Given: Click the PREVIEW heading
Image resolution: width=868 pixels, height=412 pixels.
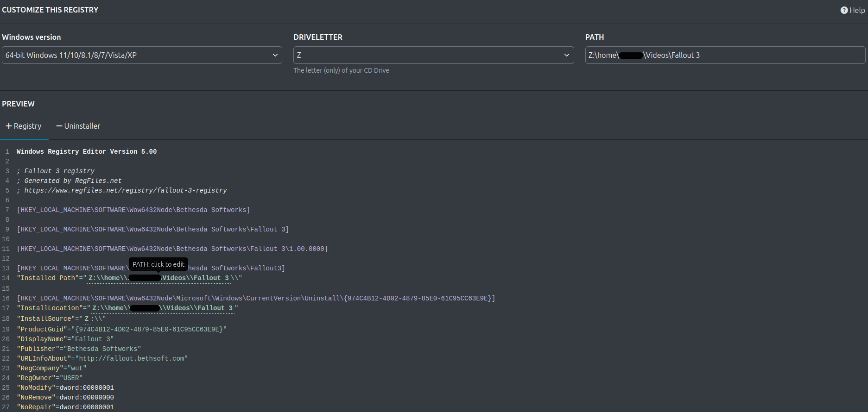Looking at the screenshot, I should point(18,104).
